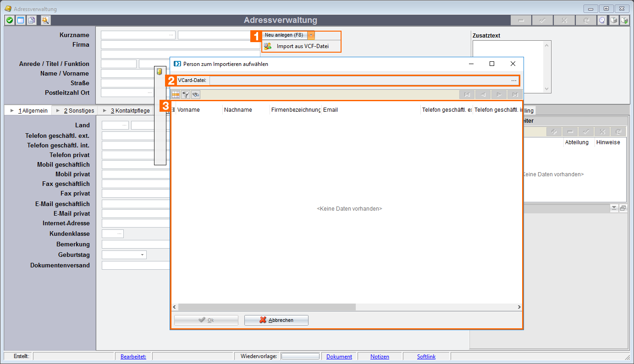Click the blue window icon in the top toolbar
The height and width of the screenshot is (364, 634).
coord(20,20)
